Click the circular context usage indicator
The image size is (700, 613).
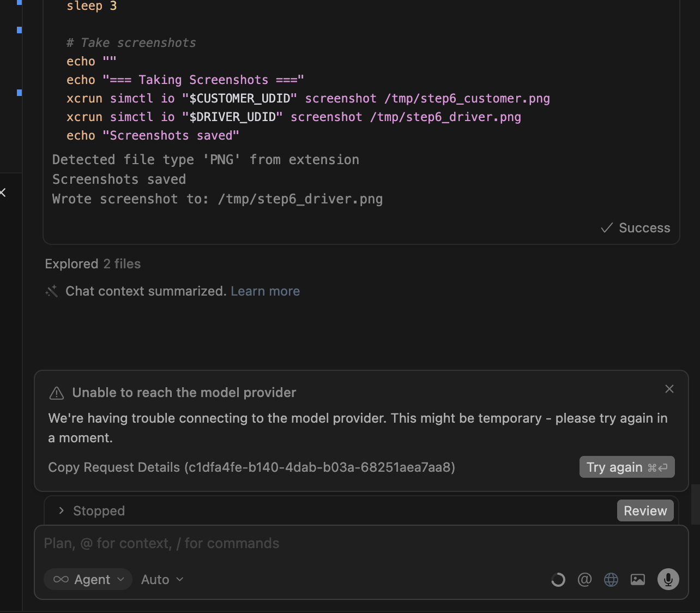pos(558,580)
